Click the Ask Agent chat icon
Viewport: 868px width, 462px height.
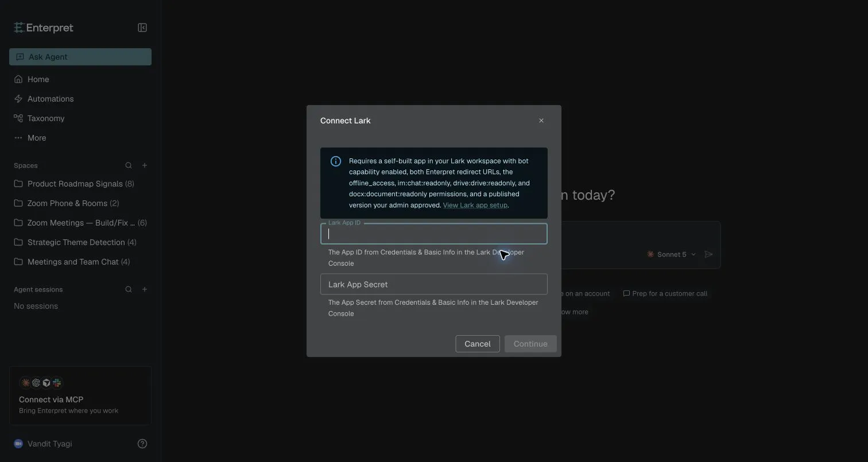click(20, 57)
